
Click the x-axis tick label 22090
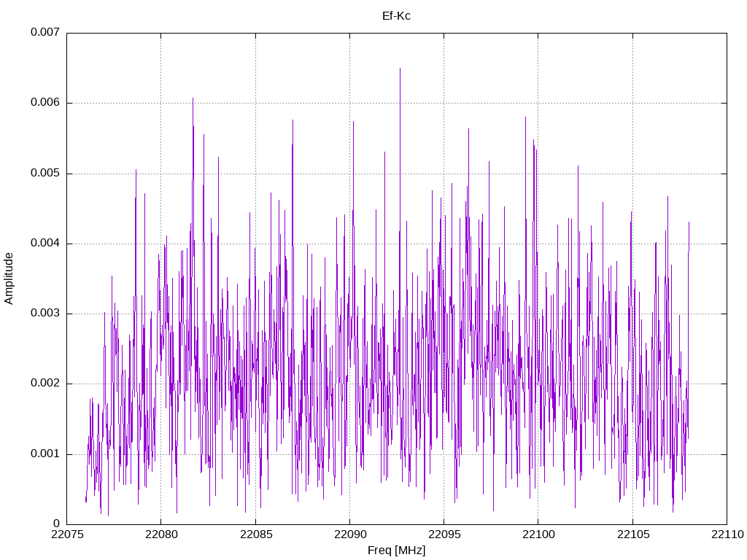coord(349,534)
